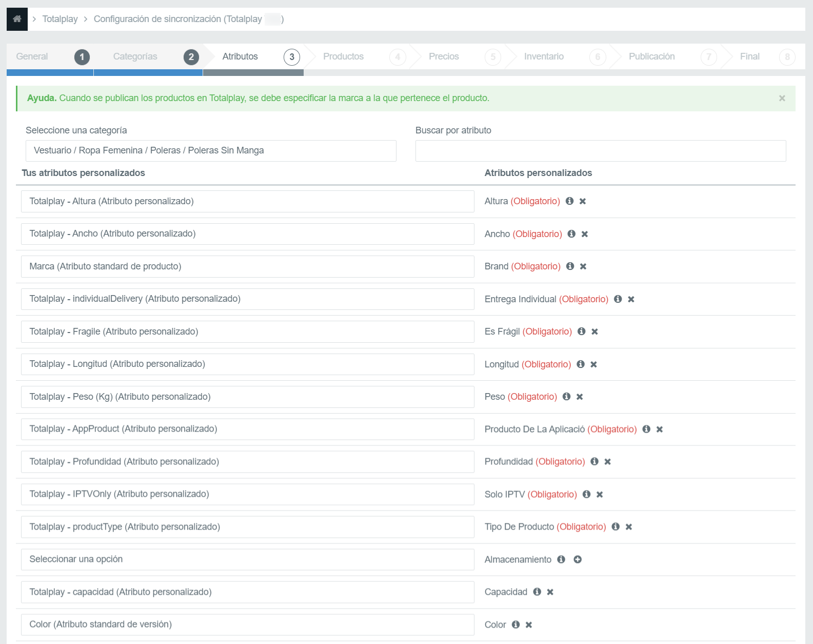Open Marca standard attribute dropdown
Viewport: 813px width, 644px height.
(x=248, y=266)
